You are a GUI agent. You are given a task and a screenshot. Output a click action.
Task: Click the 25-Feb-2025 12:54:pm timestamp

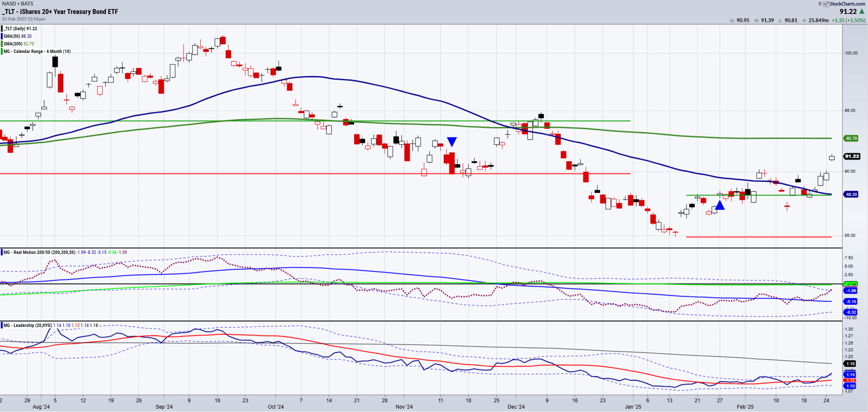click(x=24, y=19)
